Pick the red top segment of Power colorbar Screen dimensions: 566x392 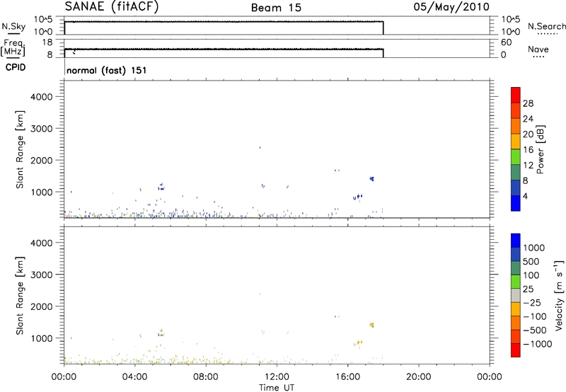(516, 95)
